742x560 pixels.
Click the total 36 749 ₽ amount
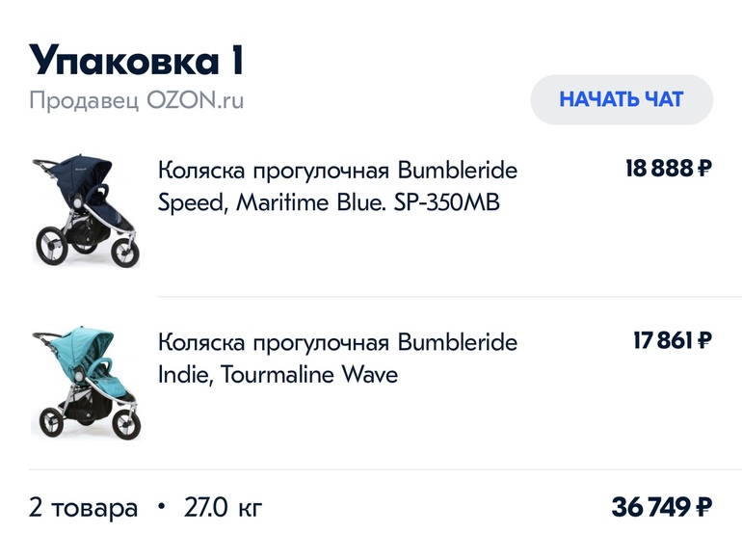661,507
